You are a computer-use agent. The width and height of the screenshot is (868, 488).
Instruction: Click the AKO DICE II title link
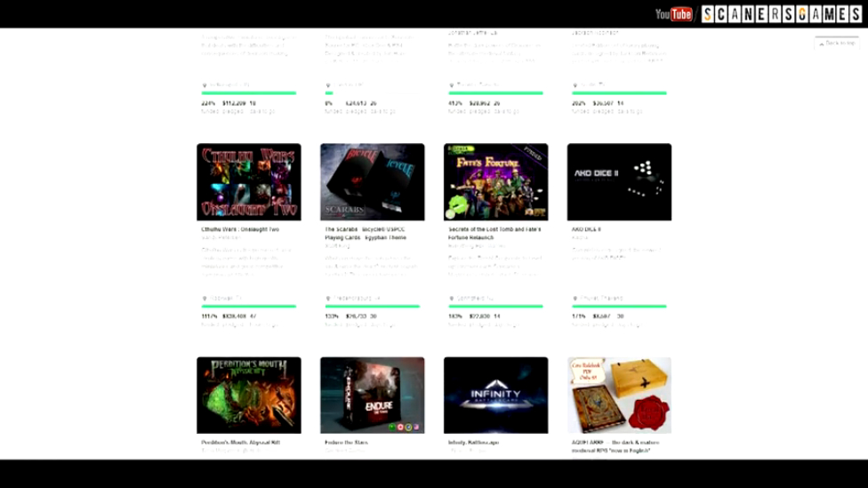(586, 229)
